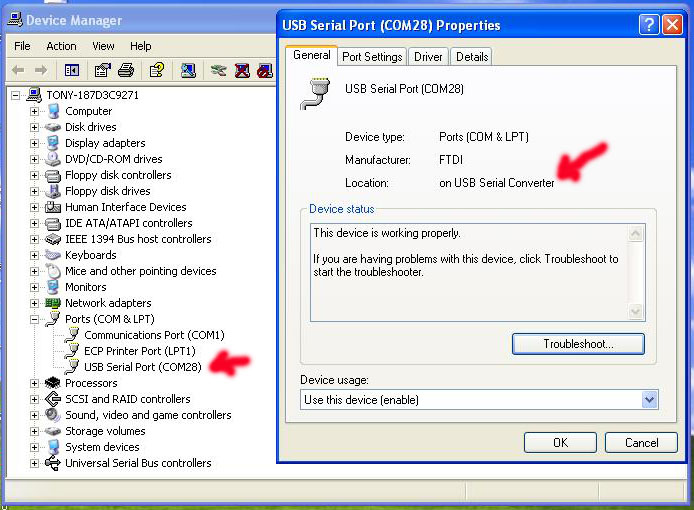This screenshot has height=510, width=694.
Task: Click the Properties toolbar icon
Action: point(102,70)
